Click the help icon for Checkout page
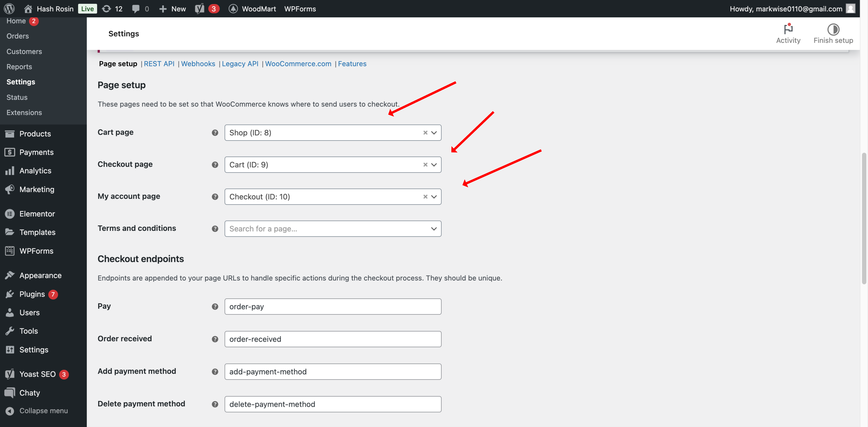The image size is (868, 427). click(215, 165)
